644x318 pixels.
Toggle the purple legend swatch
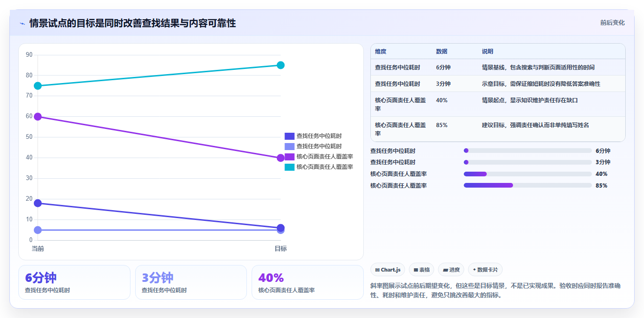point(289,157)
